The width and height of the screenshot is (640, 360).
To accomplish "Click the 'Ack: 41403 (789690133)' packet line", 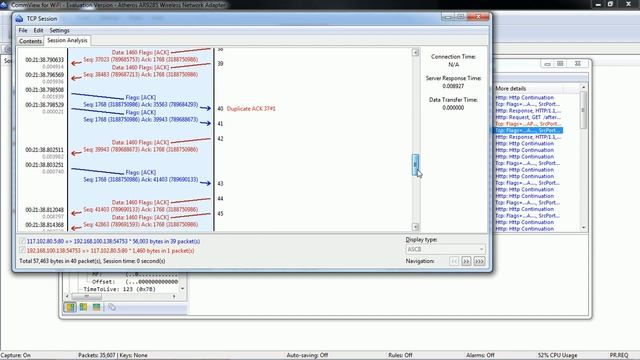I will pos(141,180).
